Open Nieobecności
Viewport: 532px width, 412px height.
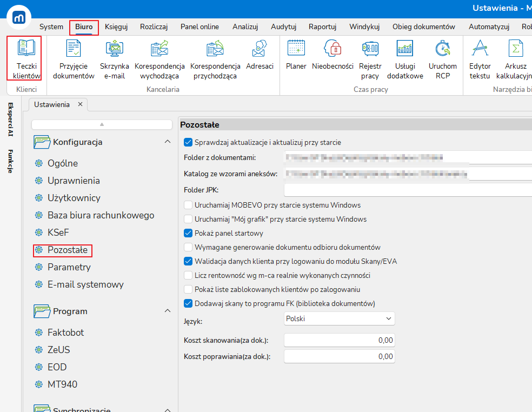point(332,54)
